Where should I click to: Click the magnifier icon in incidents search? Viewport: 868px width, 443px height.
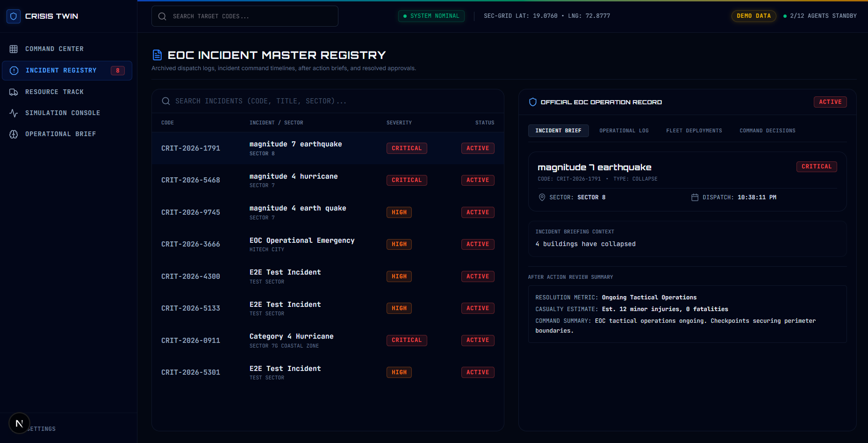(166, 101)
